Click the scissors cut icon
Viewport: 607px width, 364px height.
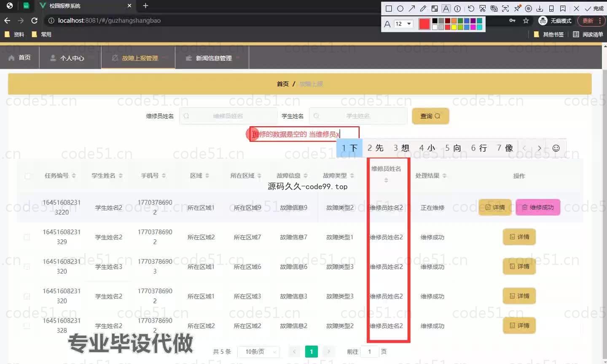point(482,8)
